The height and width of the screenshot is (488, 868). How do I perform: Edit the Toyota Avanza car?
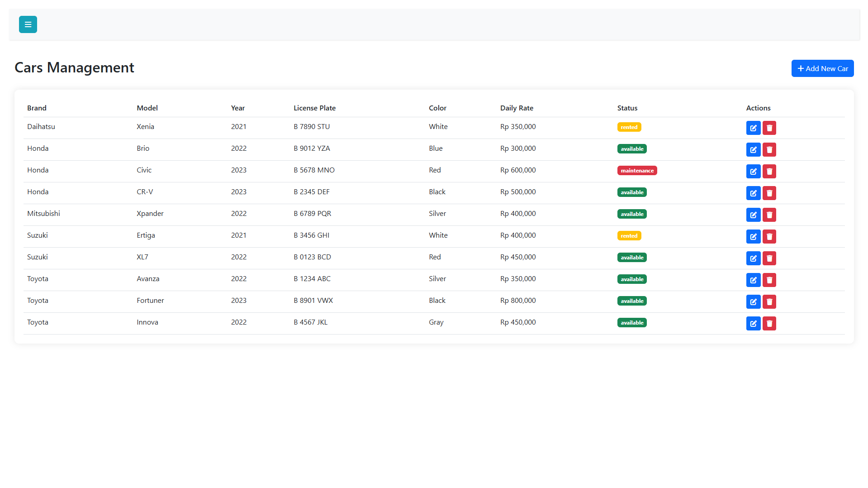coord(753,280)
